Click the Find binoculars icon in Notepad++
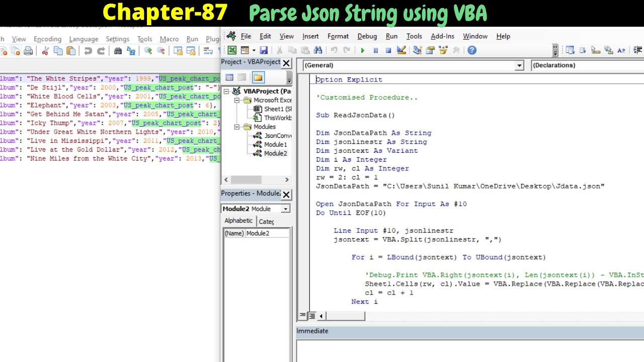 [x=118, y=51]
